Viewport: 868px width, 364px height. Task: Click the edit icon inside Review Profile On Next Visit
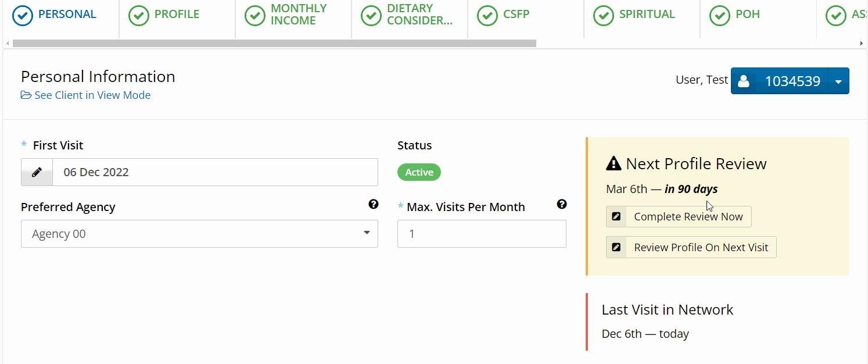click(x=616, y=247)
